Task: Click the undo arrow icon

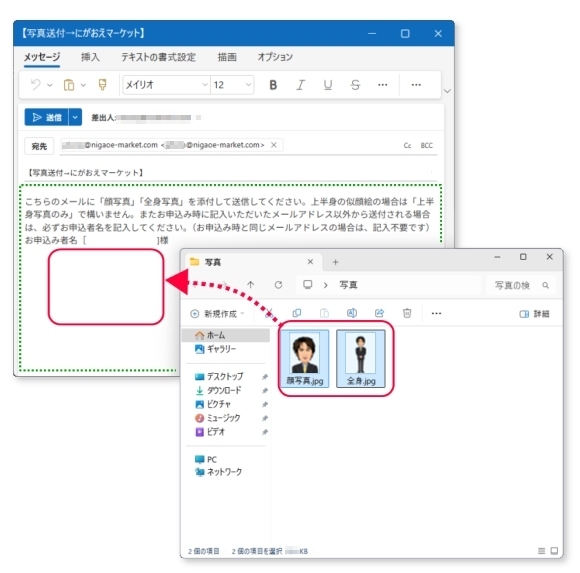Action: point(36,85)
